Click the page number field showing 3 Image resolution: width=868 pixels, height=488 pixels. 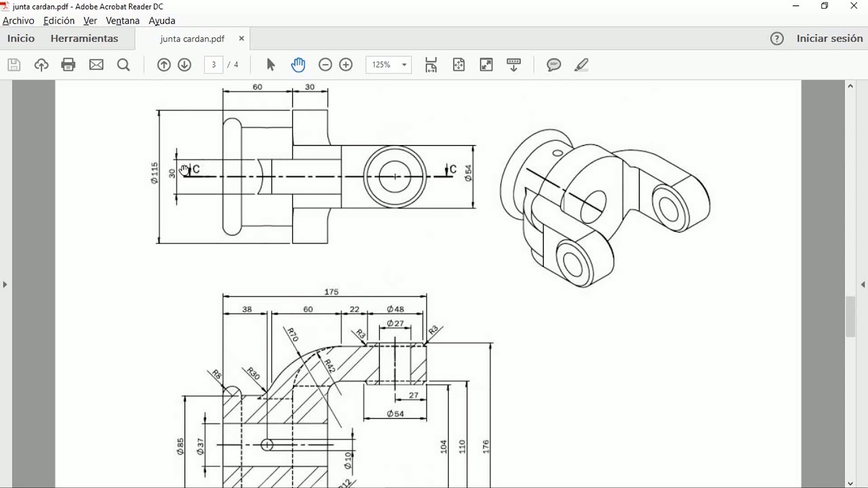214,65
